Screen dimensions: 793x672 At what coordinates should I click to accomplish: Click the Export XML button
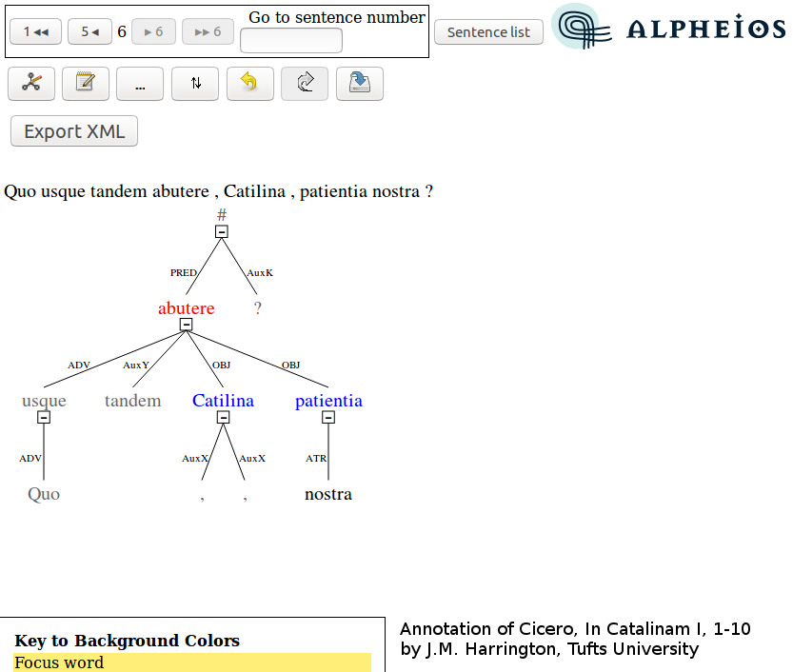point(74,131)
